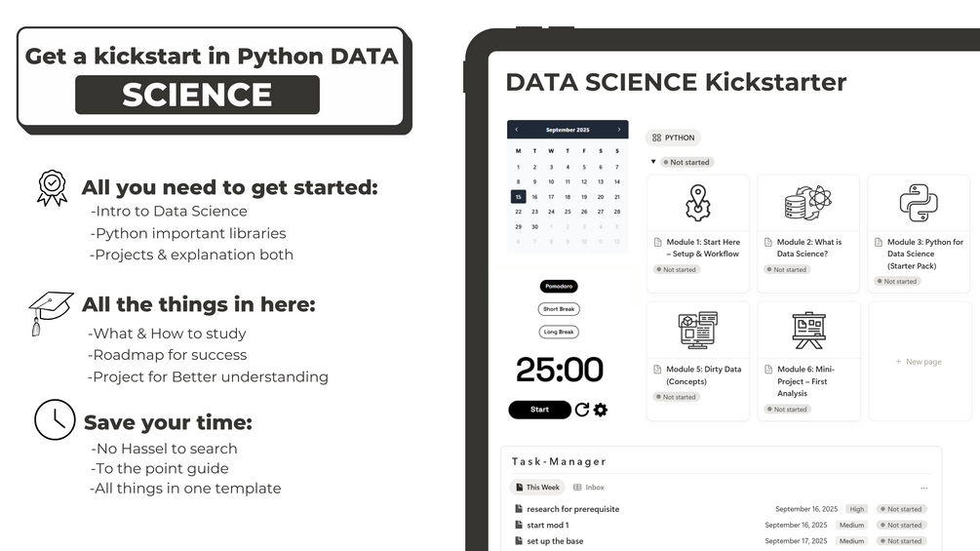Add a New page card

pyautogui.click(x=919, y=362)
